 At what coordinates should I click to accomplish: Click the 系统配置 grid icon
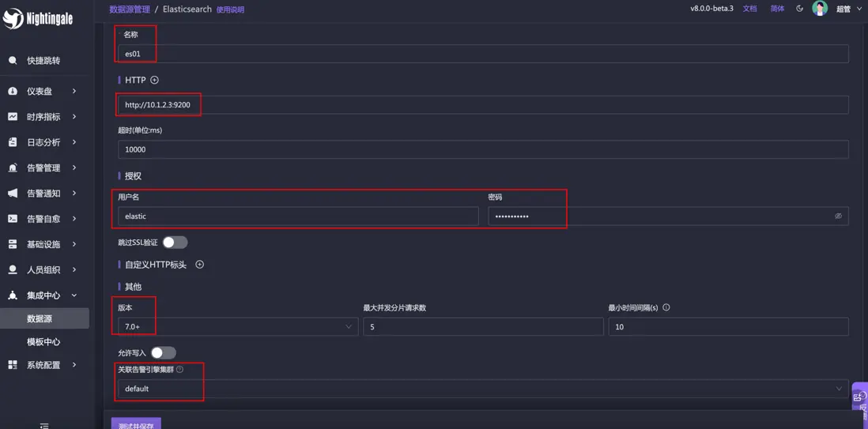13,365
